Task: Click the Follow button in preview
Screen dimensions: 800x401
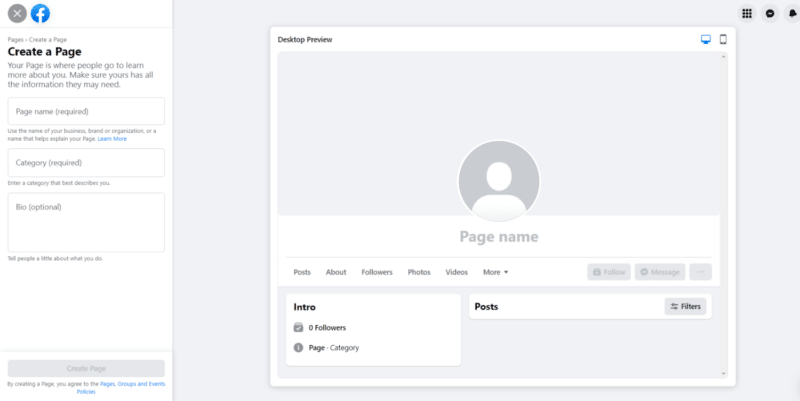Action: pyautogui.click(x=609, y=272)
